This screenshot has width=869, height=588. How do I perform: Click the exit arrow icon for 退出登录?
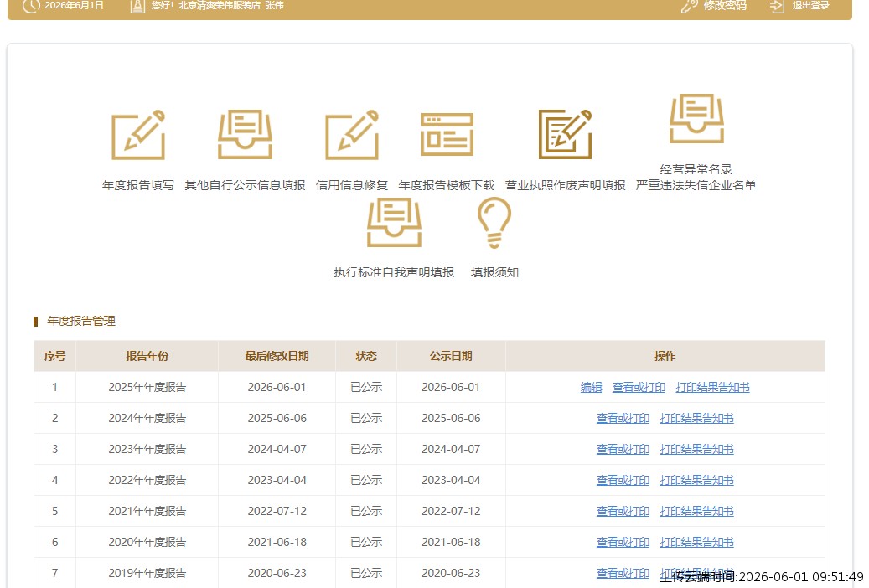click(x=777, y=6)
